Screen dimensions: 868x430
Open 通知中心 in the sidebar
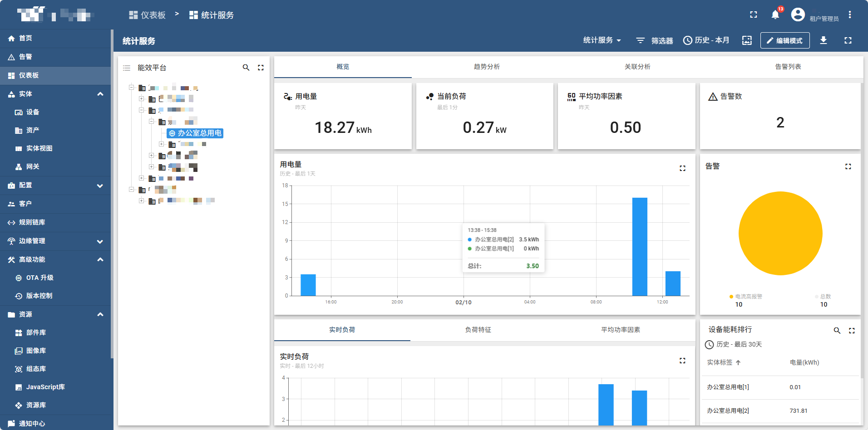(55, 424)
